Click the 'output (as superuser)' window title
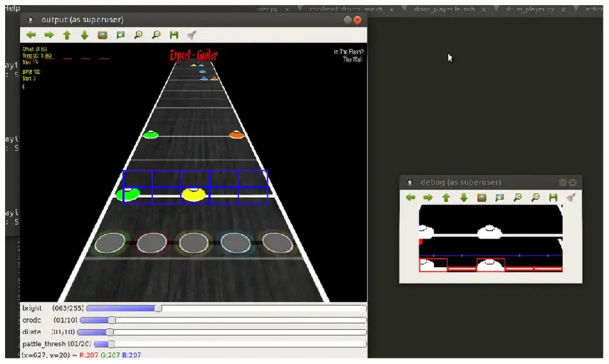Viewport: 609px width, 364px height. pyautogui.click(x=82, y=20)
